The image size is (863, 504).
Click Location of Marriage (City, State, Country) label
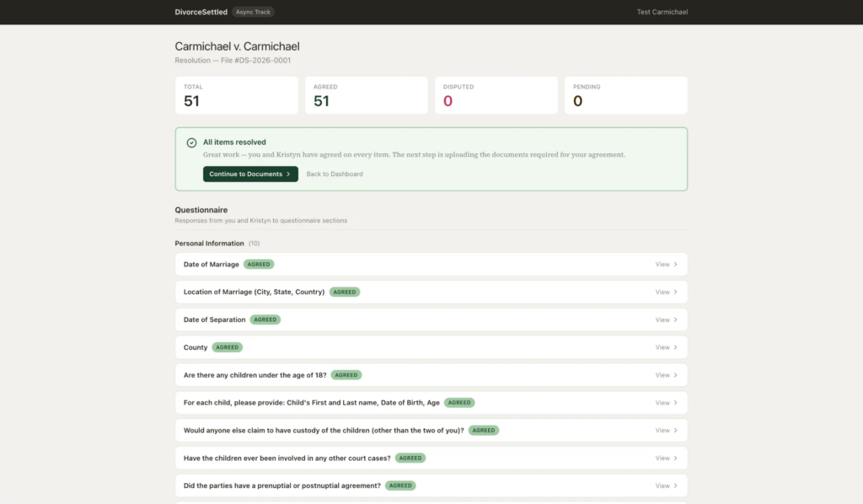(x=255, y=292)
